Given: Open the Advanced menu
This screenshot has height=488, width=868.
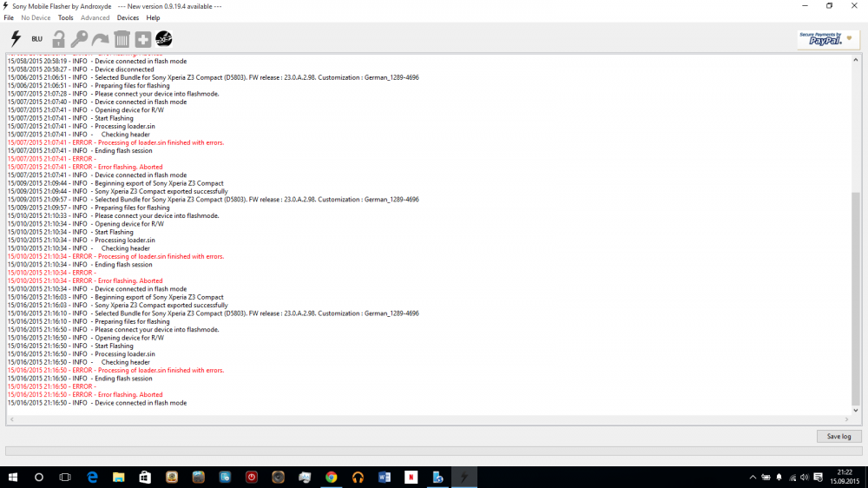Looking at the screenshot, I should [x=95, y=17].
